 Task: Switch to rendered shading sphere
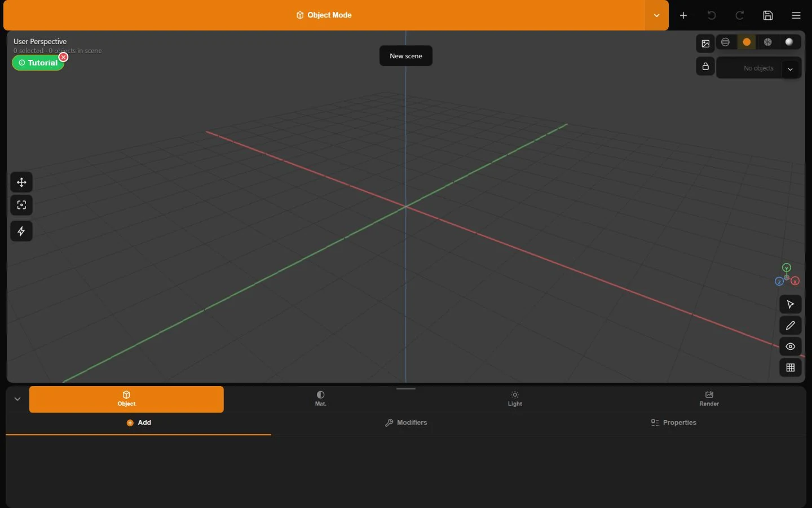789,42
